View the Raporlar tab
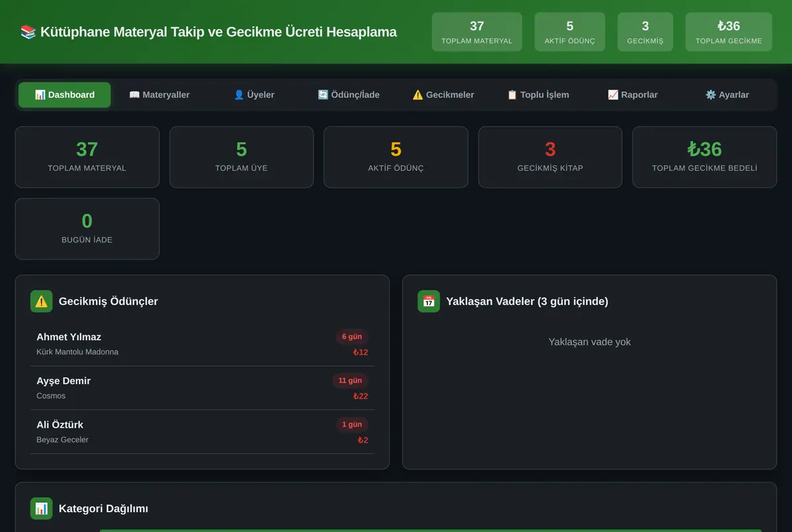This screenshot has height=532, width=792. click(x=633, y=95)
